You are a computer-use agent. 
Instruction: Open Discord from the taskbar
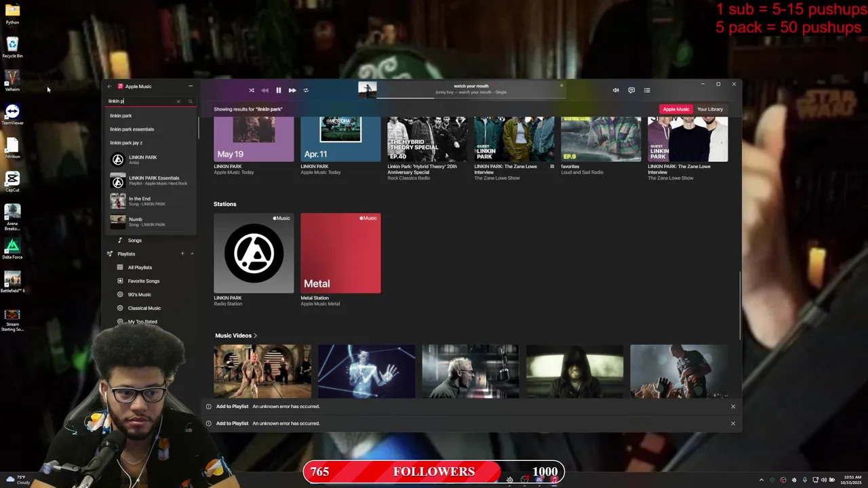539,480
